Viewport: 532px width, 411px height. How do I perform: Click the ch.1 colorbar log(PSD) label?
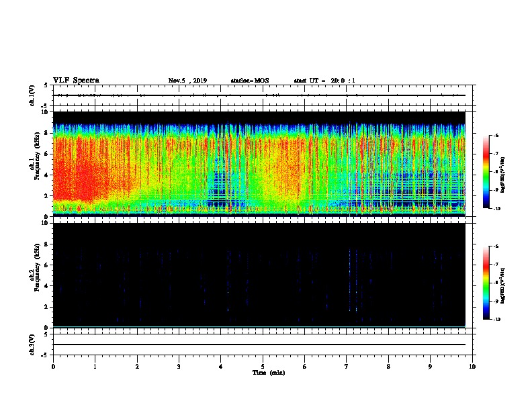(x=502, y=175)
